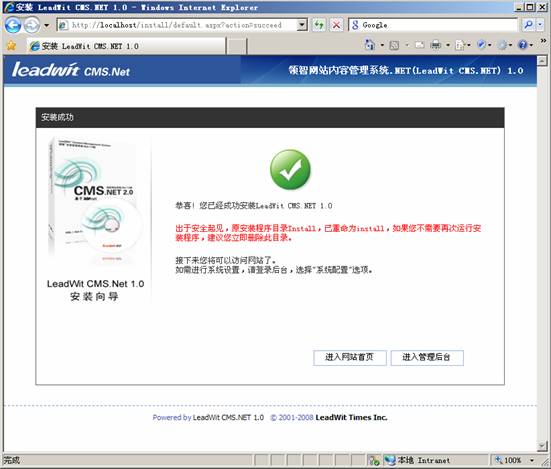Open the feeds dropdown arrow
551x469 pixels.
[407, 45]
